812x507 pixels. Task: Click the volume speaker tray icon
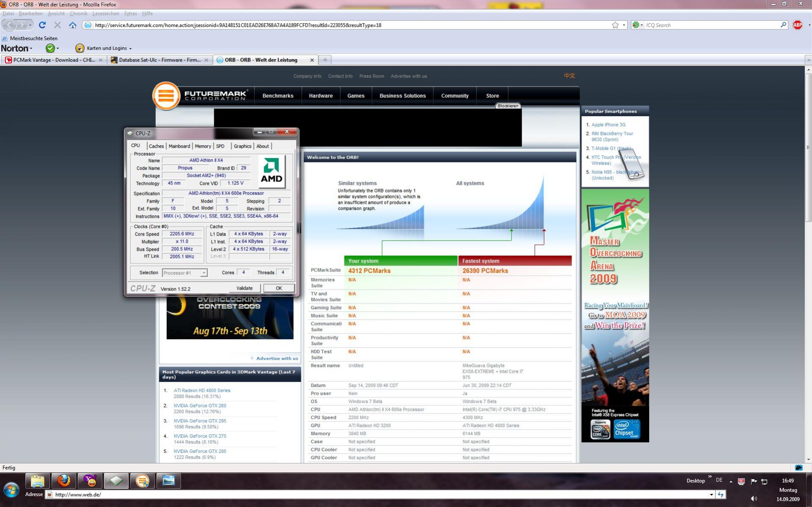pos(753,499)
